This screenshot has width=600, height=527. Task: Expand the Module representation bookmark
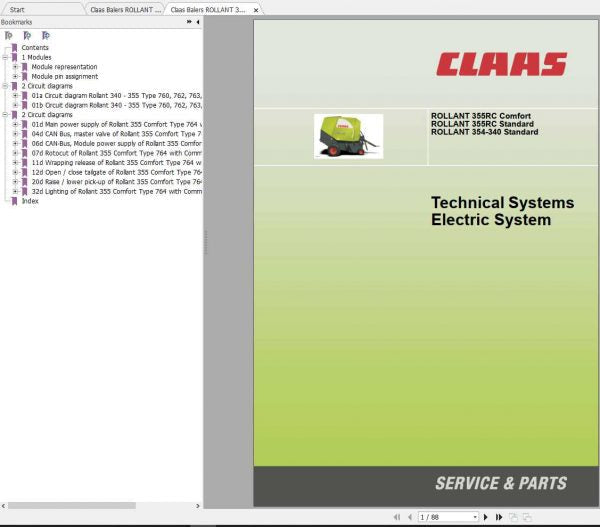click(x=15, y=67)
